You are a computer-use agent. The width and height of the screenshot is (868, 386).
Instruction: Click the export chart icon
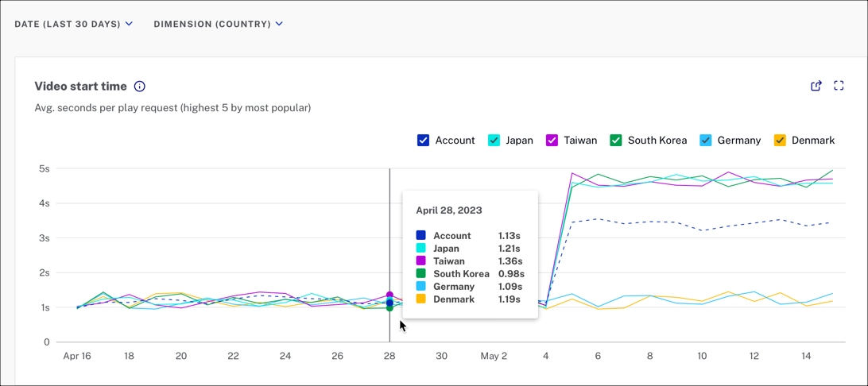[816, 86]
